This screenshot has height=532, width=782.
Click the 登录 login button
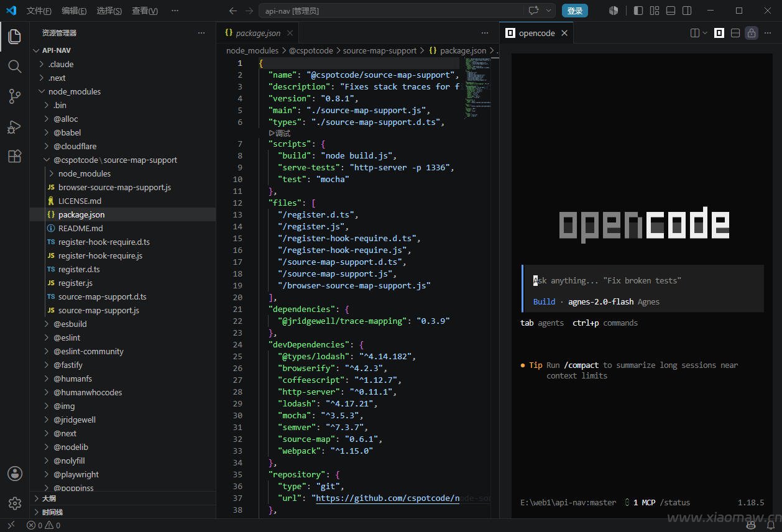point(575,11)
